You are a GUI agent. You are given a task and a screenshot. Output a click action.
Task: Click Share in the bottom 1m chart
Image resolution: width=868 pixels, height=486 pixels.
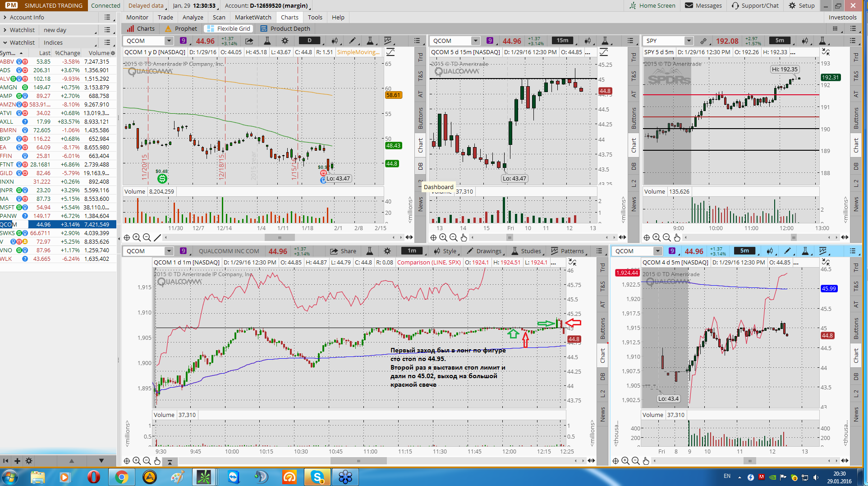tap(343, 251)
